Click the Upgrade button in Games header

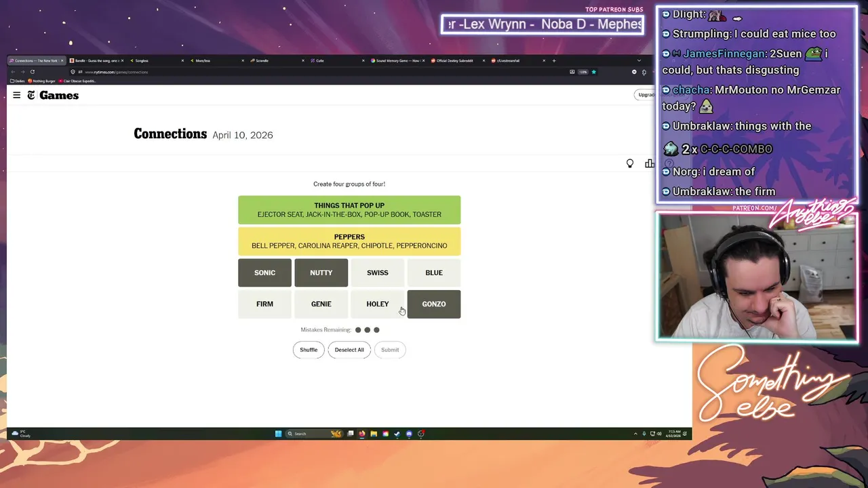645,95
